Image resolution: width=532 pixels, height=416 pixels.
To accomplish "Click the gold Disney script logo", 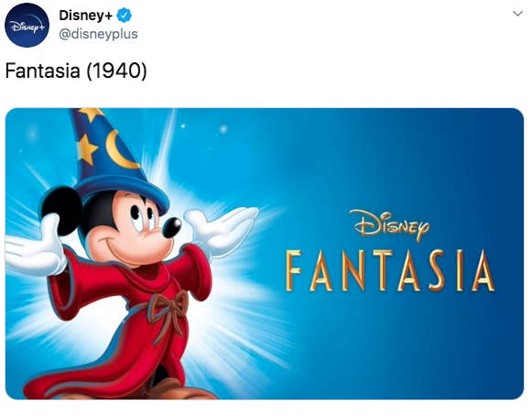I will pyautogui.click(x=389, y=225).
